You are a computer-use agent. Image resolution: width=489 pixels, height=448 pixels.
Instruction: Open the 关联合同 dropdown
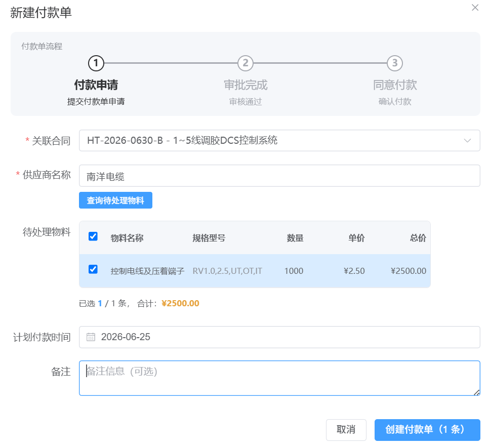(x=279, y=141)
